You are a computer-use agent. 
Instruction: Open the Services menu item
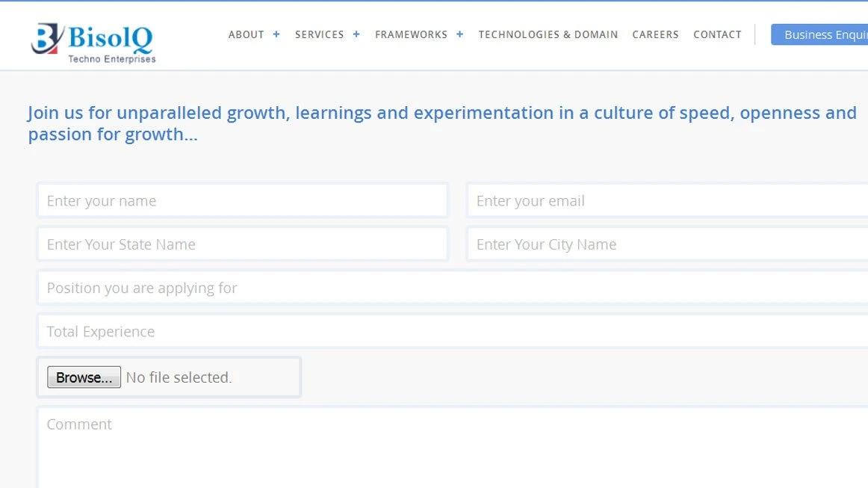pyautogui.click(x=319, y=34)
